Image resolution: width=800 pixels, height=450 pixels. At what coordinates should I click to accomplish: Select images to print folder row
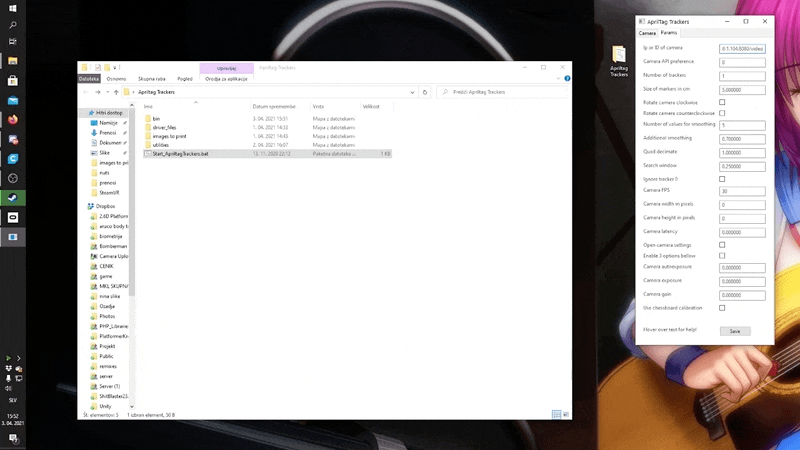(267, 136)
